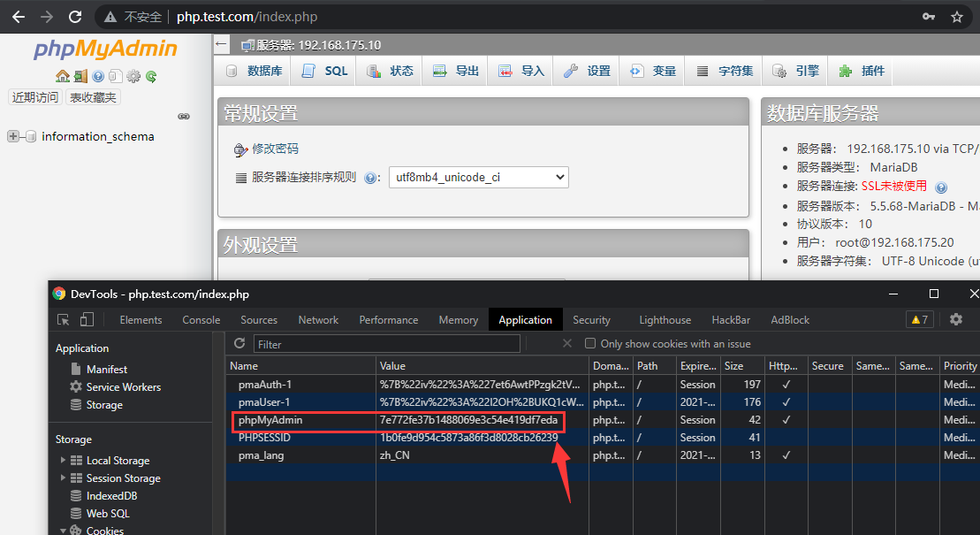Click the phpMyAdmin home icon
Viewport: 980px width, 535px height.
pyautogui.click(x=62, y=77)
